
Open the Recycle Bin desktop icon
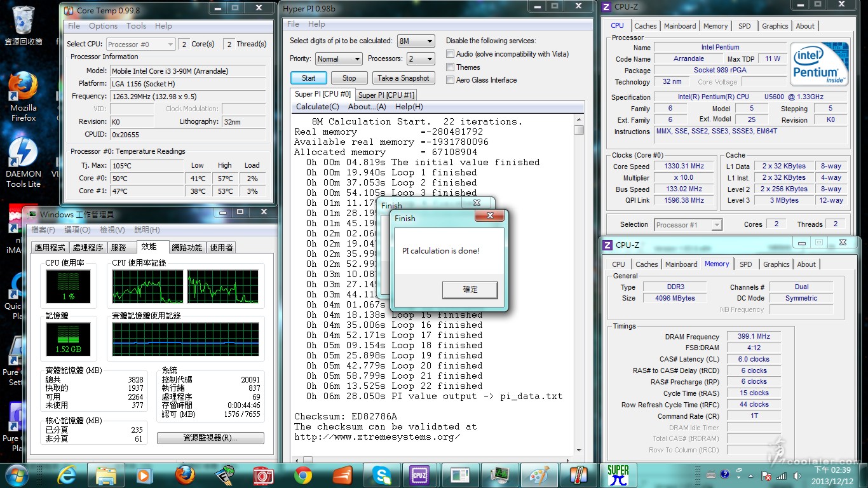[23, 25]
